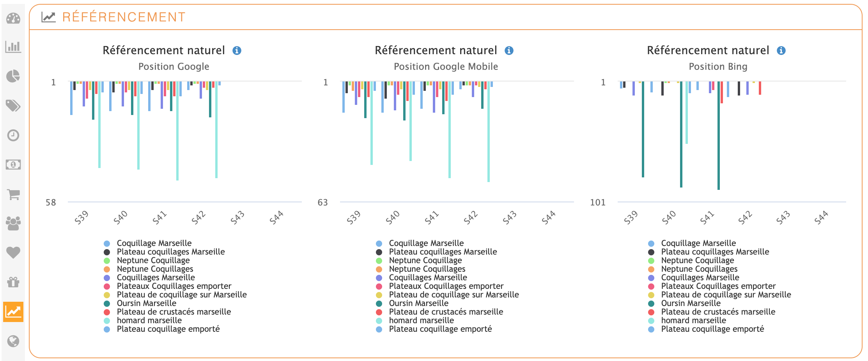Open the bar chart statistics section
The width and height of the screenshot is (868, 361).
click(13, 47)
